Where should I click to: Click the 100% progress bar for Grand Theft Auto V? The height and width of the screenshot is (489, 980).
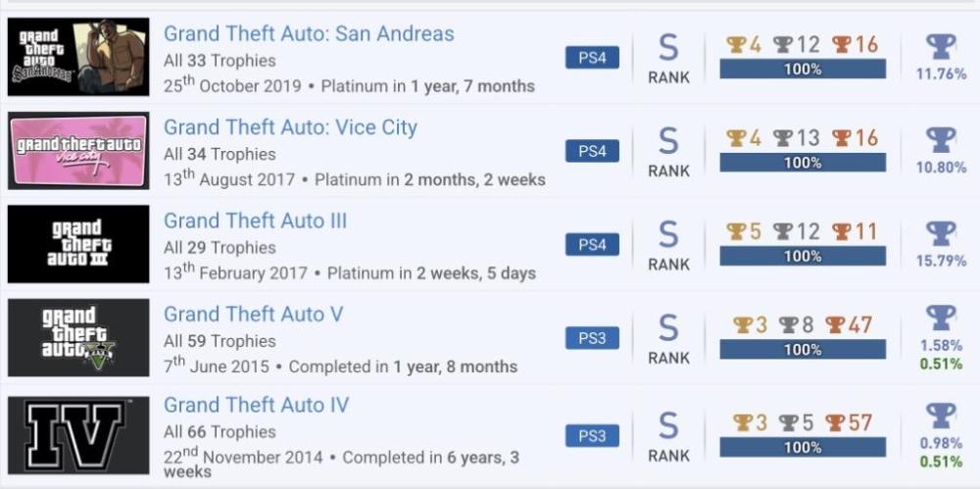pos(803,349)
